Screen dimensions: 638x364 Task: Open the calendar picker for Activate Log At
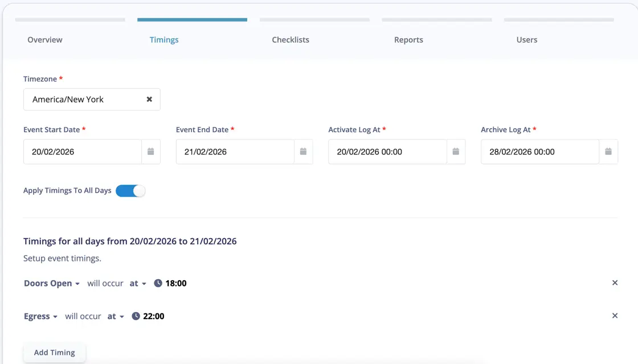tap(456, 152)
